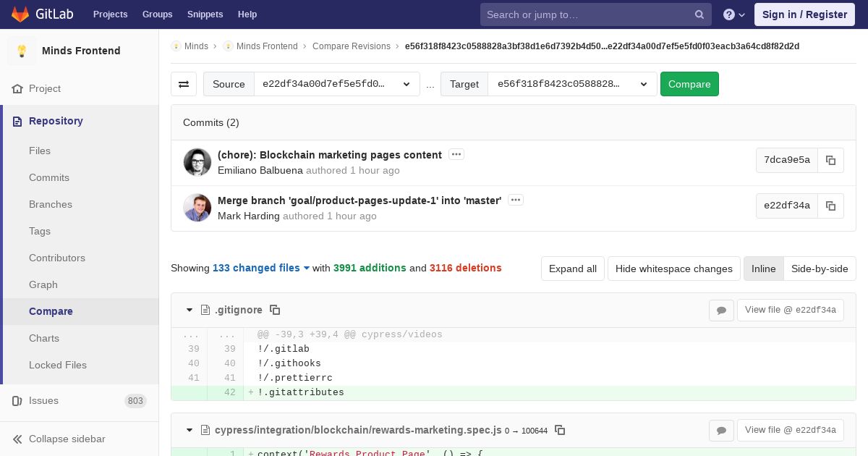868x456 pixels.
Task: Open Emiliano Balbuena avatar
Action: click(x=197, y=162)
